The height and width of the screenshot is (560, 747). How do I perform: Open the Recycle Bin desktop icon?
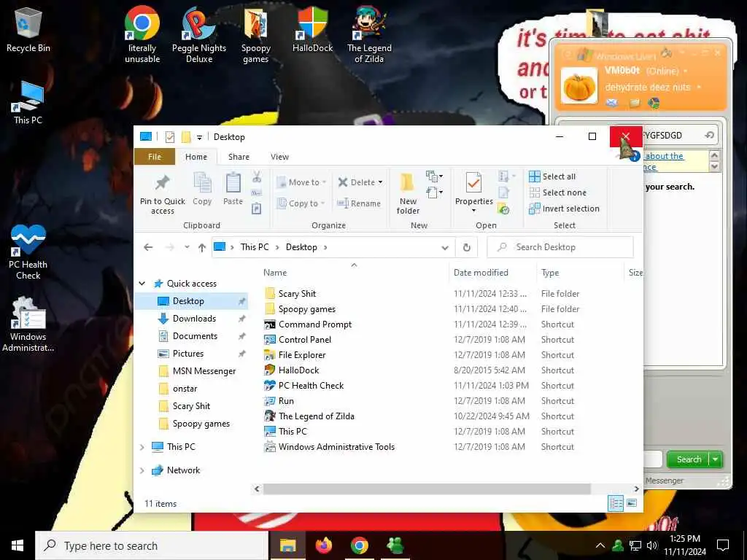pos(28,29)
